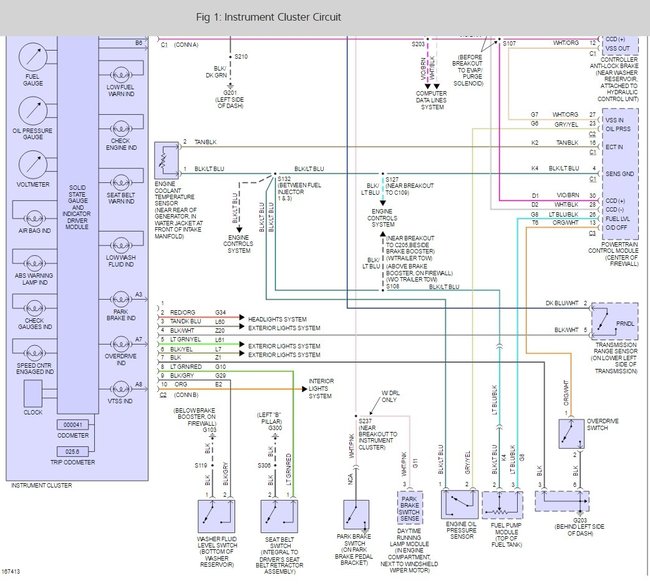This screenshot has width=650, height=588.
Task: Select the Park Brake indicator lamp symbol
Action: [x=121, y=299]
